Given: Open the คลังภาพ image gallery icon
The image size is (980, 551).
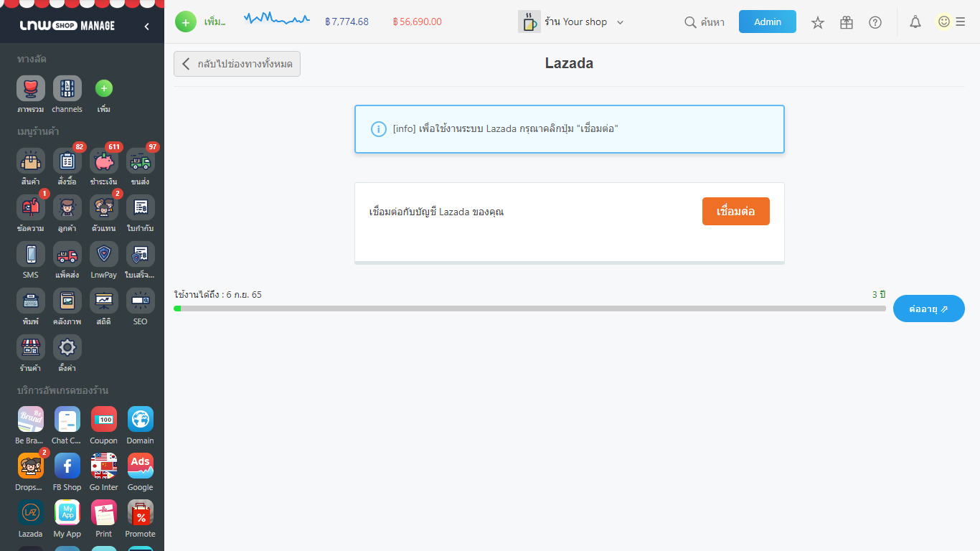Looking at the screenshot, I should 67,301.
